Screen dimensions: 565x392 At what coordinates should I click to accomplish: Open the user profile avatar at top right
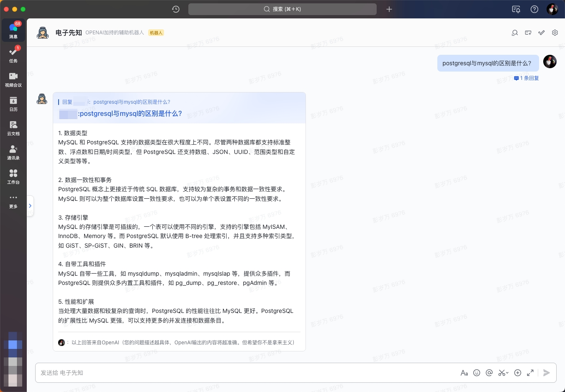(x=552, y=9)
